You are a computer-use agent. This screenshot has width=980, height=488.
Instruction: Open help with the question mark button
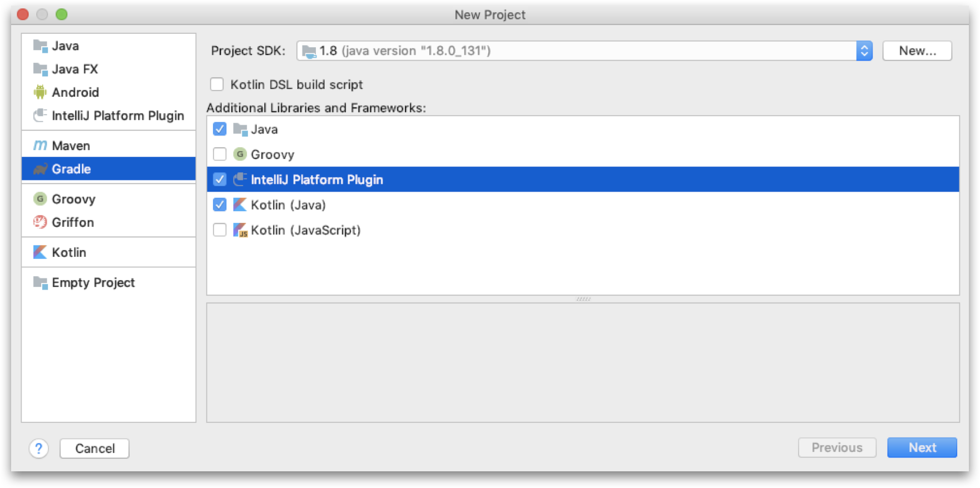coord(39,449)
